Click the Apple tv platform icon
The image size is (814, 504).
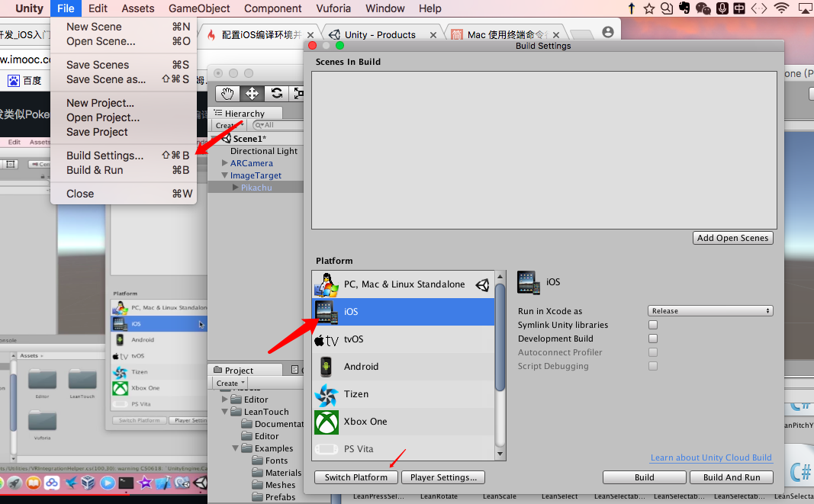click(326, 340)
